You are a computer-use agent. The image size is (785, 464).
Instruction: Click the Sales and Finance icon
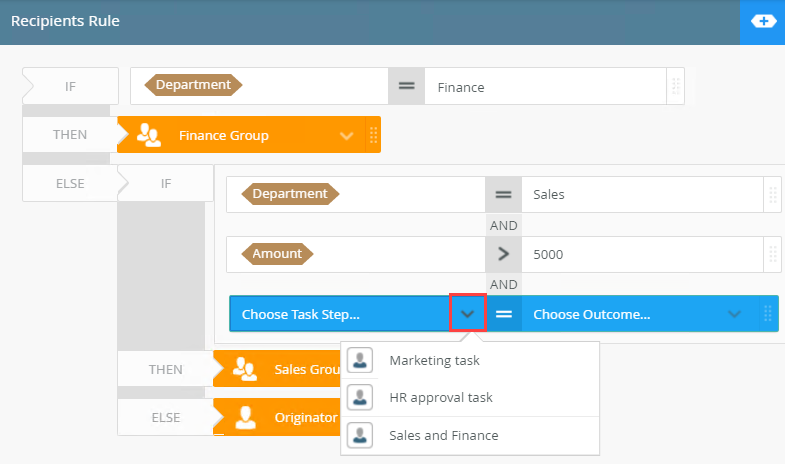[360, 435]
